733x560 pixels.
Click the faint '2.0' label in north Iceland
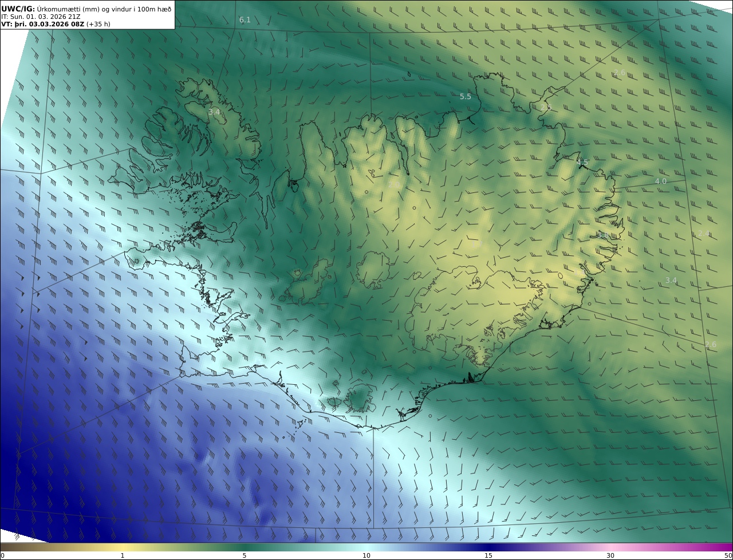tap(394, 184)
